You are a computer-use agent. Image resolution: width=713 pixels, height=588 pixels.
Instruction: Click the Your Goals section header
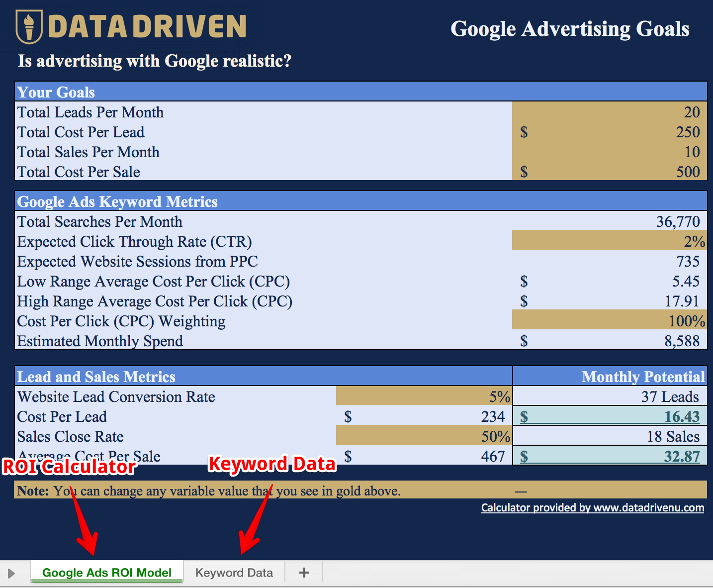click(361, 92)
